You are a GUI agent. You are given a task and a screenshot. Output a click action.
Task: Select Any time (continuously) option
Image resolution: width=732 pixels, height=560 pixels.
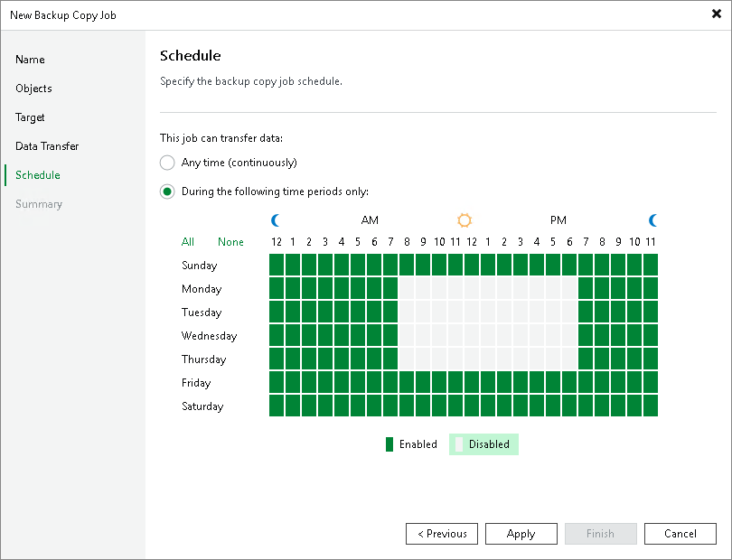[x=229, y=163]
